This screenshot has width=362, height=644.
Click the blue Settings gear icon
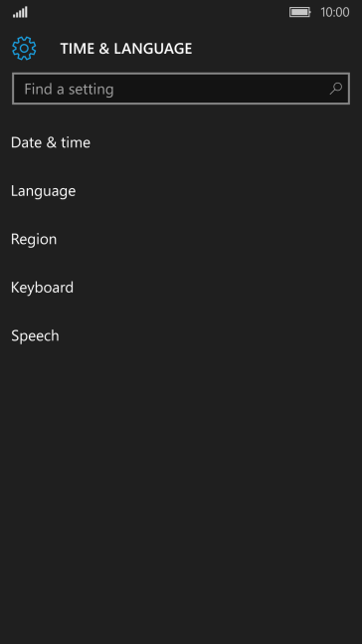tap(24, 49)
